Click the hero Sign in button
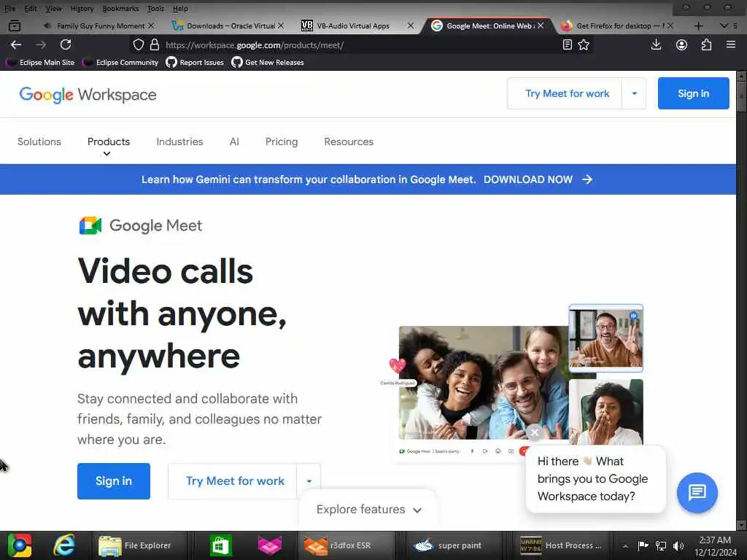This screenshot has width=747, height=560. click(113, 481)
